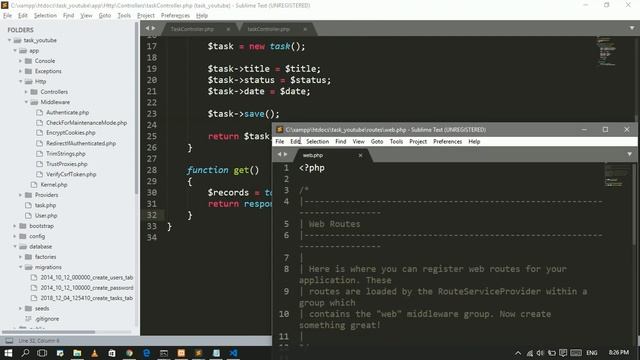Open taskbar search magnifier
Viewport: 640px width, 360px height.
tap(25, 353)
